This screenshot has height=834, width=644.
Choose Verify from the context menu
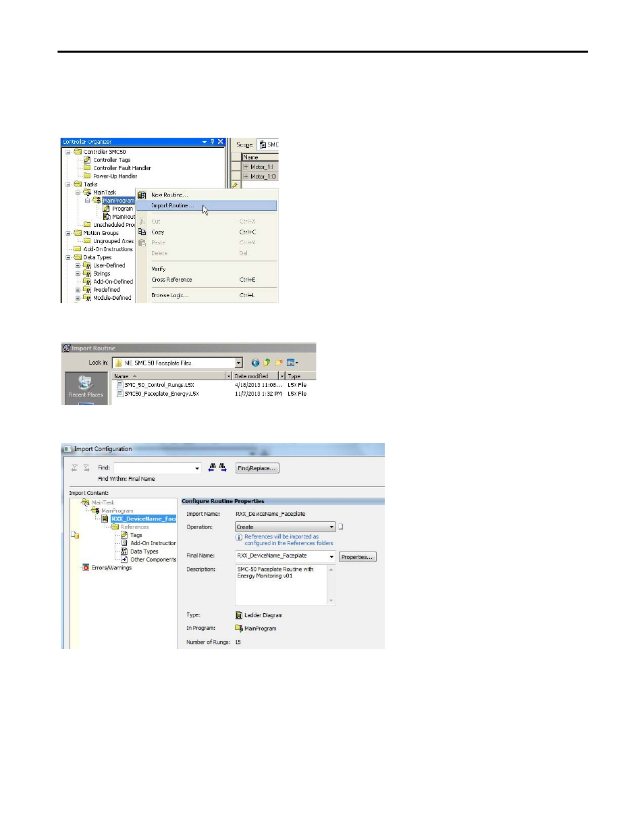tap(207, 269)
